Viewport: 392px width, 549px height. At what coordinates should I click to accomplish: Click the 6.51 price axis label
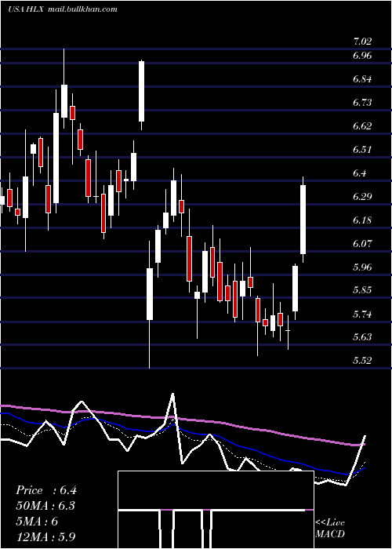click(362, 150)
